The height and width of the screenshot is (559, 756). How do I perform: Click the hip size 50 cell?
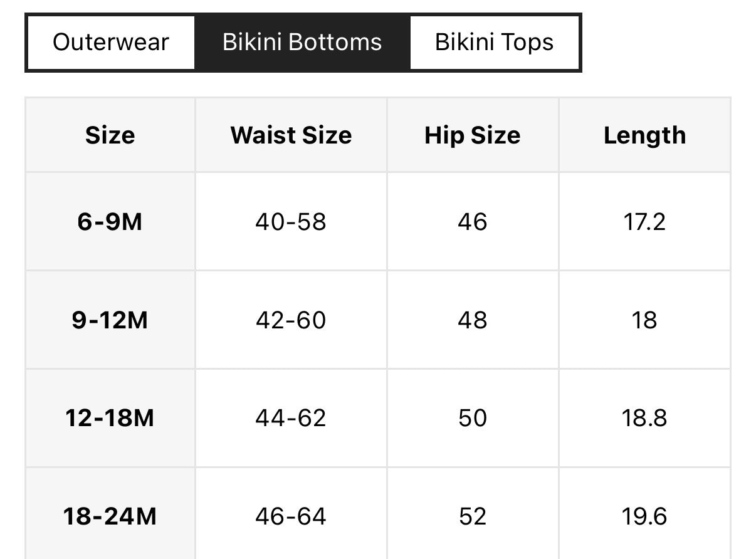(472, 418)
